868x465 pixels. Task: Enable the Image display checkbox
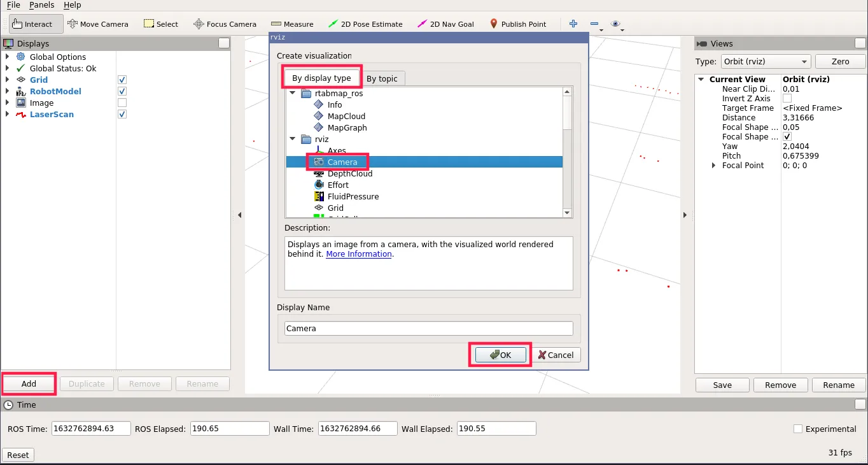pyautogui.click(x=122, y=103)
